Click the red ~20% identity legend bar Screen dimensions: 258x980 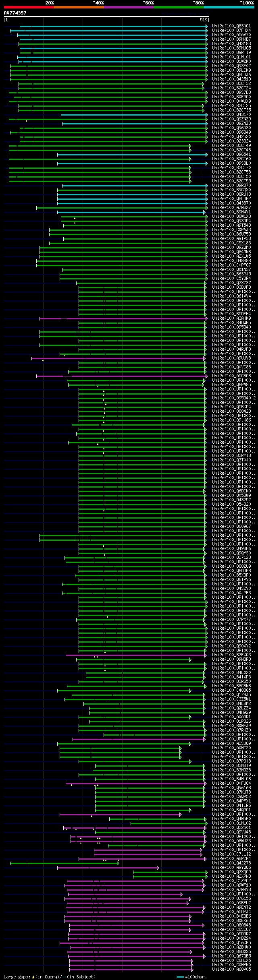click(x=29, y=7)
